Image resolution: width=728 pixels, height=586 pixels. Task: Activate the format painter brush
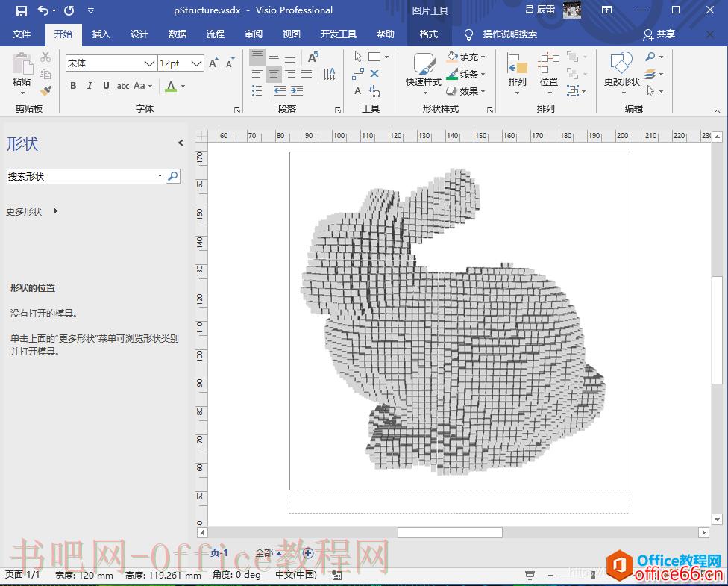[45, 90]
